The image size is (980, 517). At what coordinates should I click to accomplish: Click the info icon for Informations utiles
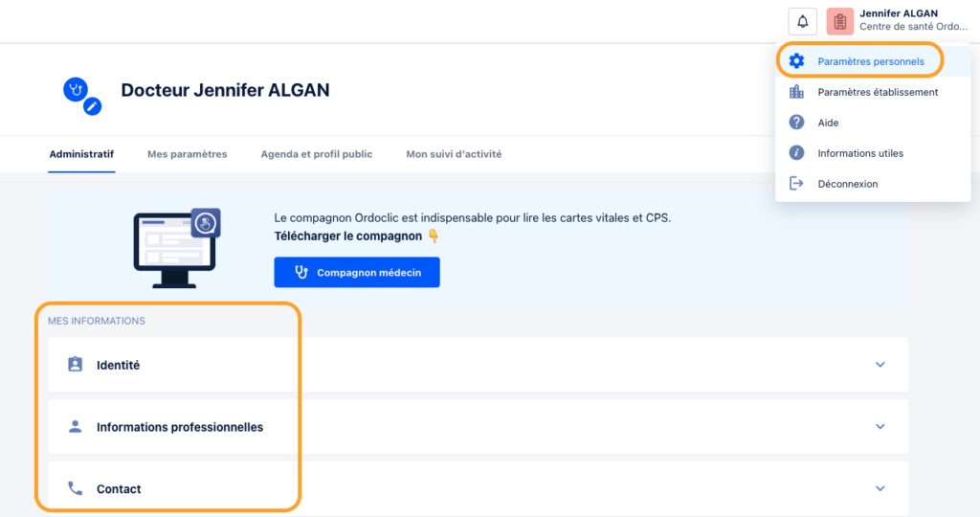796,153
